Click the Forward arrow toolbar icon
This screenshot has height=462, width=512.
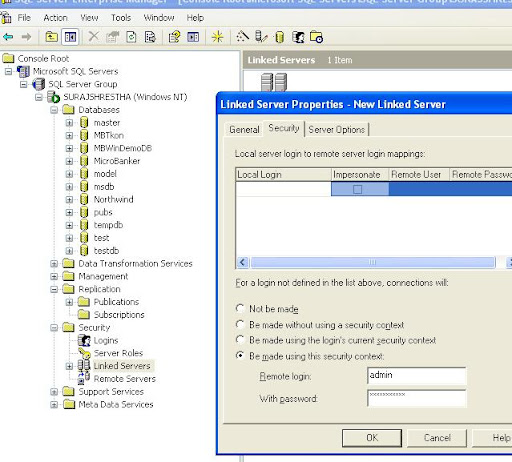coord(26,37)
